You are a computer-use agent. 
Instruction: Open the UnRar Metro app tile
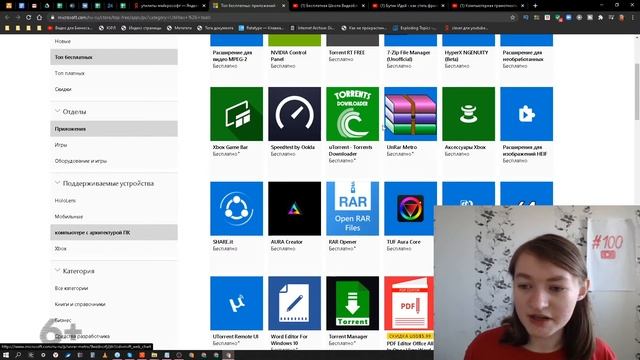(x=410, y=114)
